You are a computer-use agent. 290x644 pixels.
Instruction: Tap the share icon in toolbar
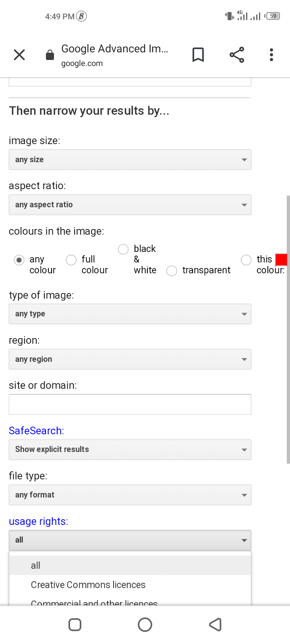(237, 55)
